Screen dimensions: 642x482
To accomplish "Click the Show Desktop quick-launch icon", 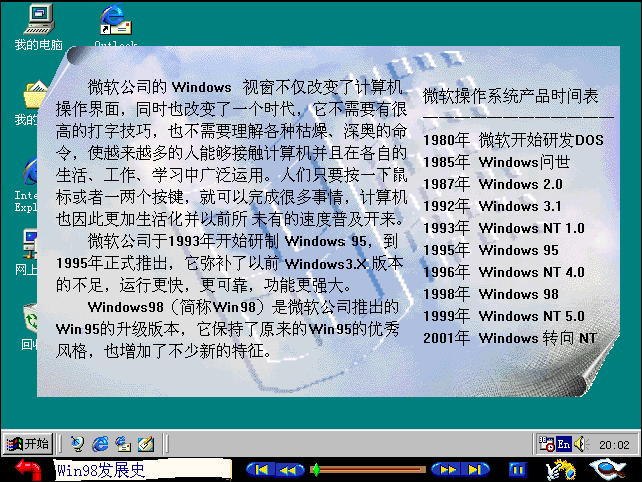I will 146,444.
